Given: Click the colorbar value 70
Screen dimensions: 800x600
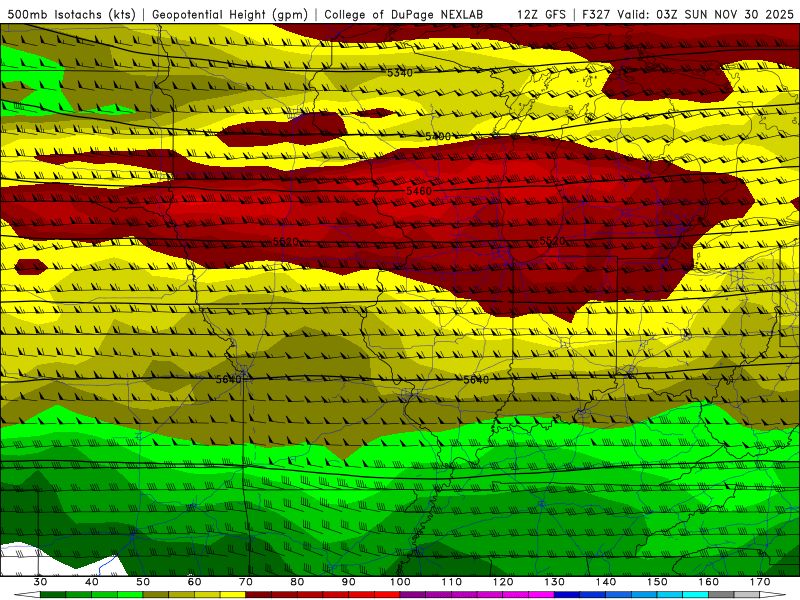Looking at the screenshot, I should [x=246, y=582].
